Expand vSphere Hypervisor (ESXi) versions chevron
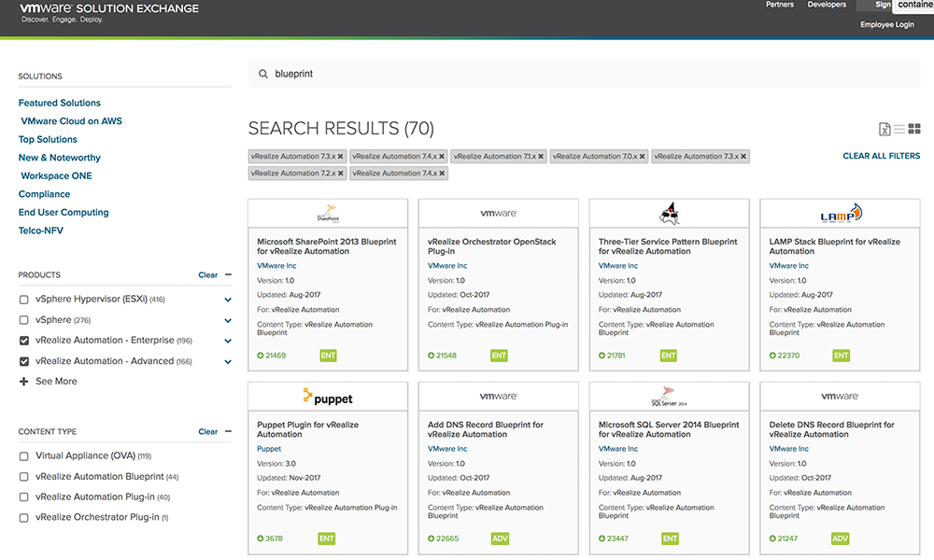The image size is (934, 560). tap(228, 300)
